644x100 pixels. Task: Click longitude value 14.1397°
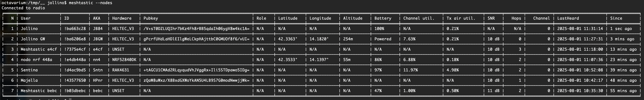tap(319, 60)
